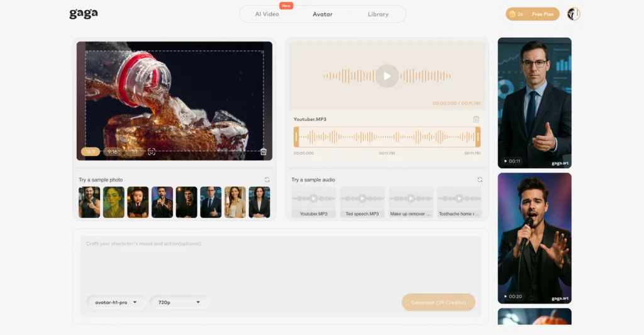Select the 9:16 aspect ratio

pos(112,152)
